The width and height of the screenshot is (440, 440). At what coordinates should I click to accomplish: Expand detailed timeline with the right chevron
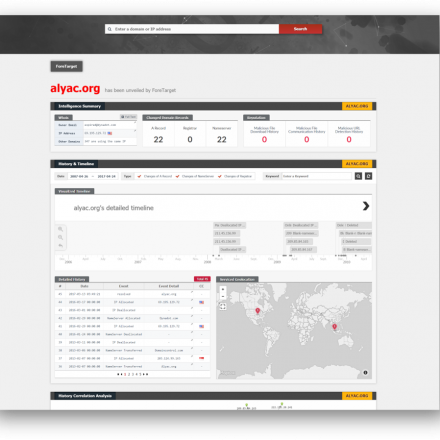(366, 206)
